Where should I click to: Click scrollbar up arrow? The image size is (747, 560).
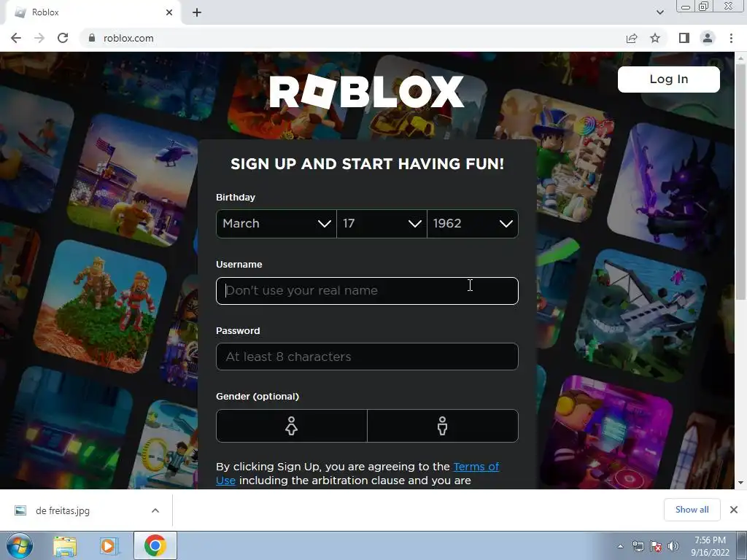pyautogui.click(x=740, y=58)
